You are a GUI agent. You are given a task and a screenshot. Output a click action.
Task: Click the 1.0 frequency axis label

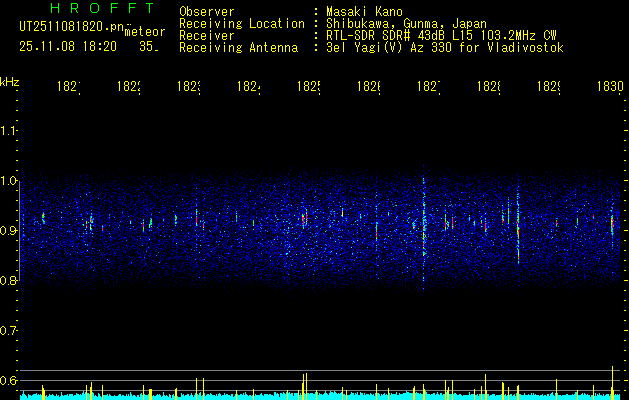8,181
